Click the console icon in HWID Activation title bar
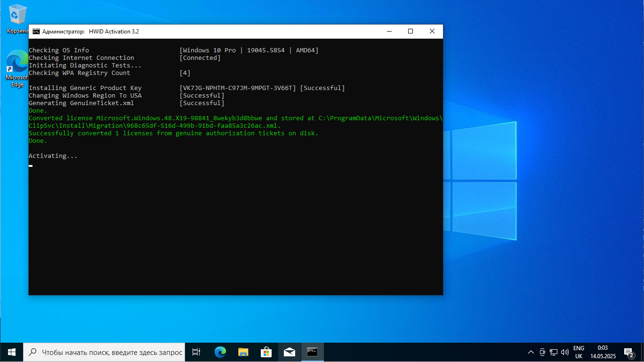 [36, 32]
